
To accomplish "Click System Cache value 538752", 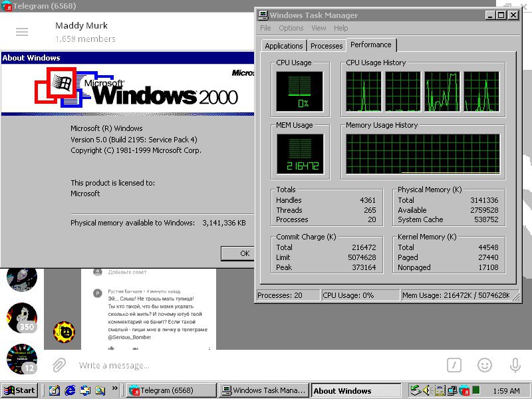I will click(x=486, y=219).
